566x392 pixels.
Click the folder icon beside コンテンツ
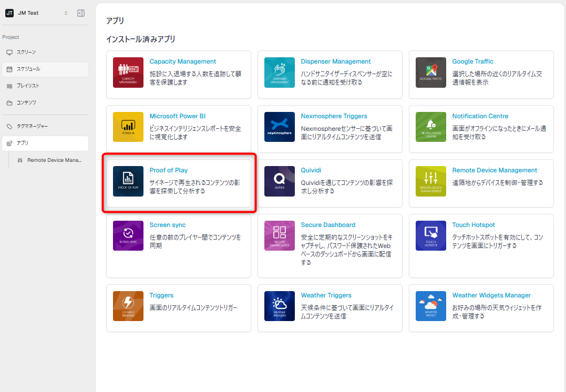coord(9,103)
